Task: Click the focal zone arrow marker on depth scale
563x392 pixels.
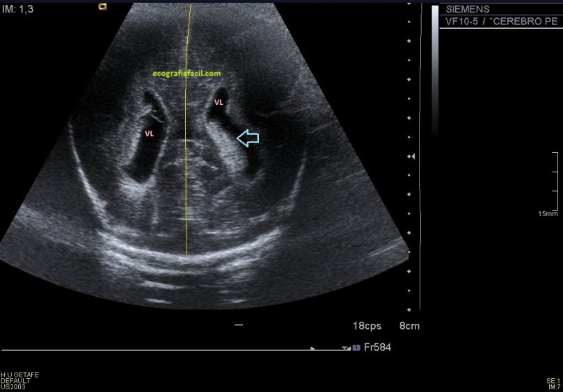Action: pyautogui.click(x=412, y=157)
